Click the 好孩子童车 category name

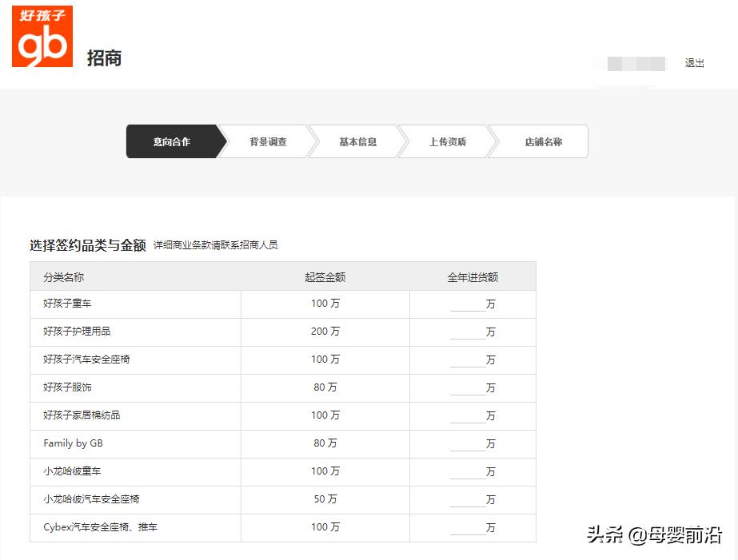[x=67, y=304]
